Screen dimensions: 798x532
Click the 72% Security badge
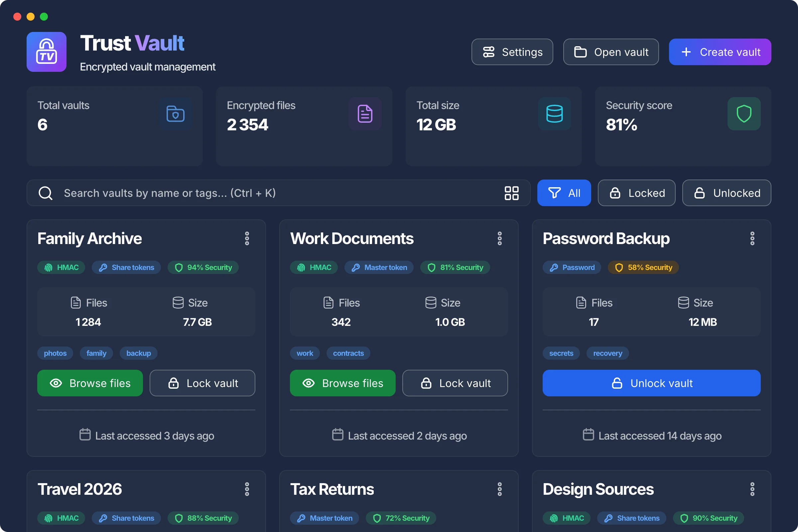pyautogui.click(x=401, y=518)
